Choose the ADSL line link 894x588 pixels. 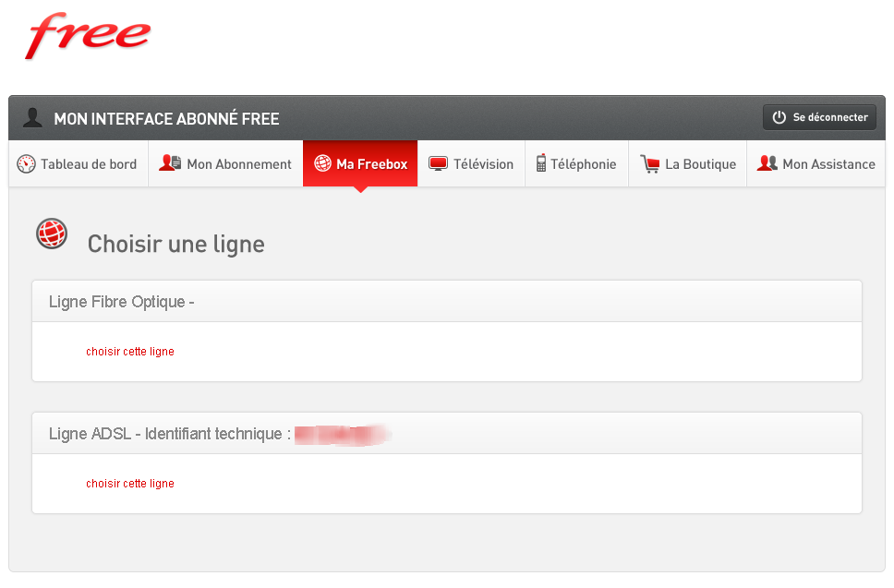(130, 484)
